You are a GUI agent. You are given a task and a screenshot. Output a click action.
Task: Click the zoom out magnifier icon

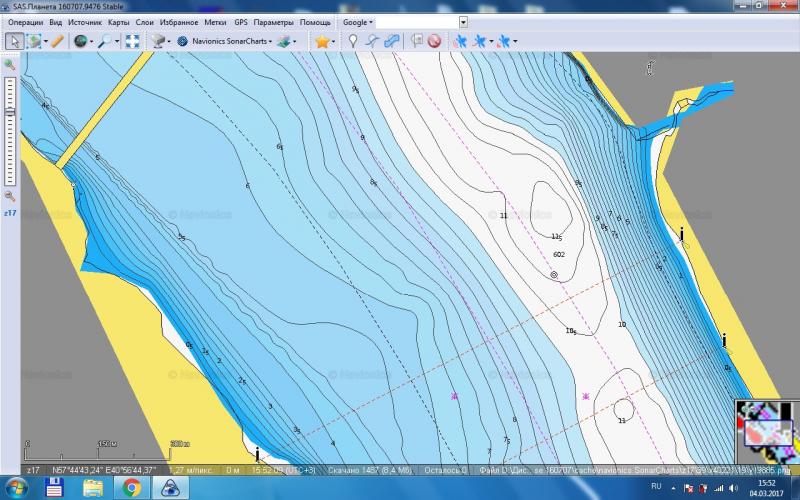click(10, 197)
